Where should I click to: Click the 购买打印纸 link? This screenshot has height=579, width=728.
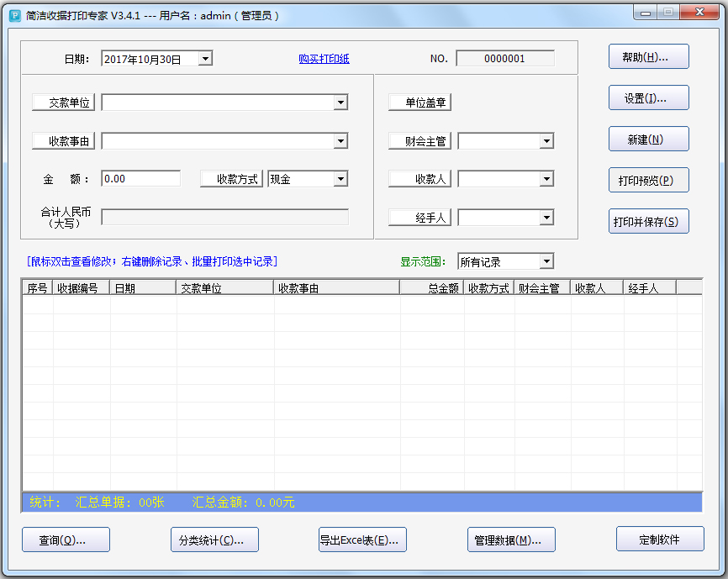(x=324, y=59)
